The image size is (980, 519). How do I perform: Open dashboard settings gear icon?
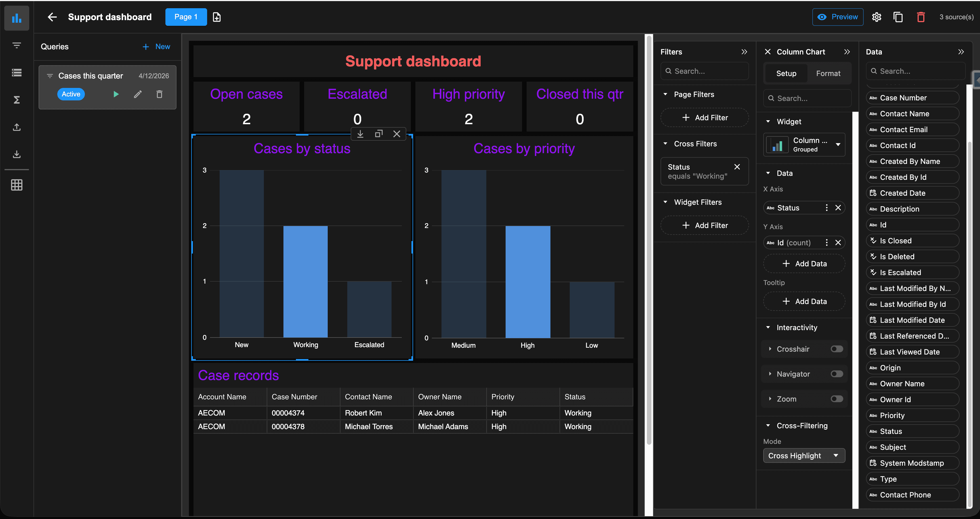[876, 17]
